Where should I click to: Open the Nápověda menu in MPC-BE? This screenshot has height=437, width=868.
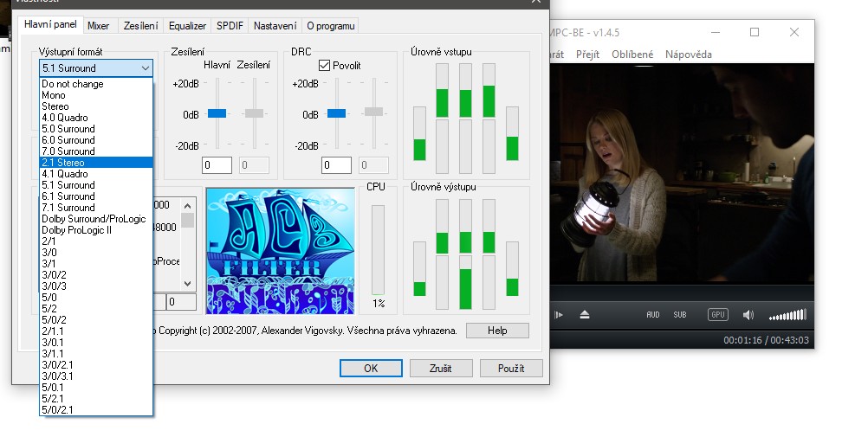pyautogui.click(x=688, y=55)
